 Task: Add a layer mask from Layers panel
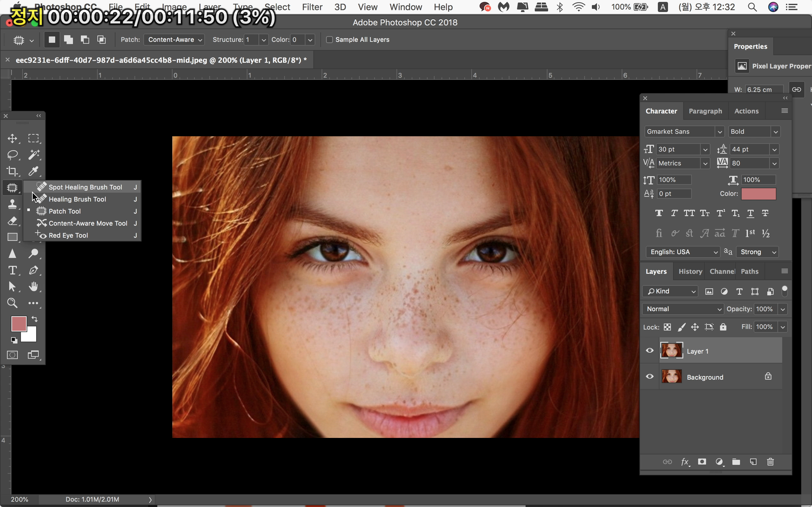[x=702, y=462]
